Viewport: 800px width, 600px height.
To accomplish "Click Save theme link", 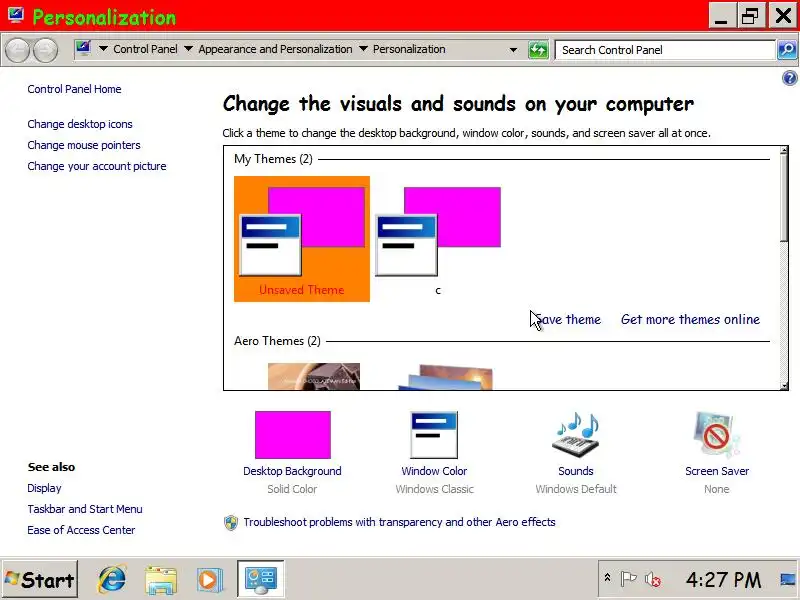I will [x=568, y=319].
